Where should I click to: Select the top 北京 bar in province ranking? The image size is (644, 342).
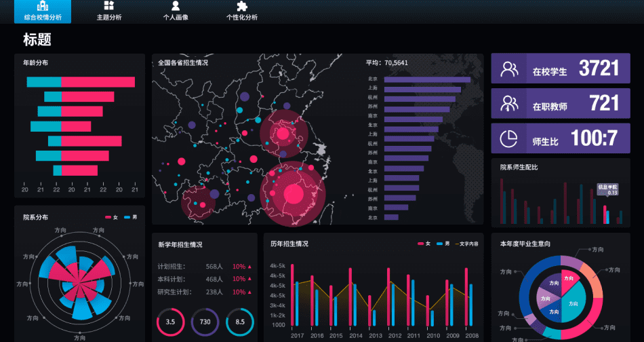427,79
